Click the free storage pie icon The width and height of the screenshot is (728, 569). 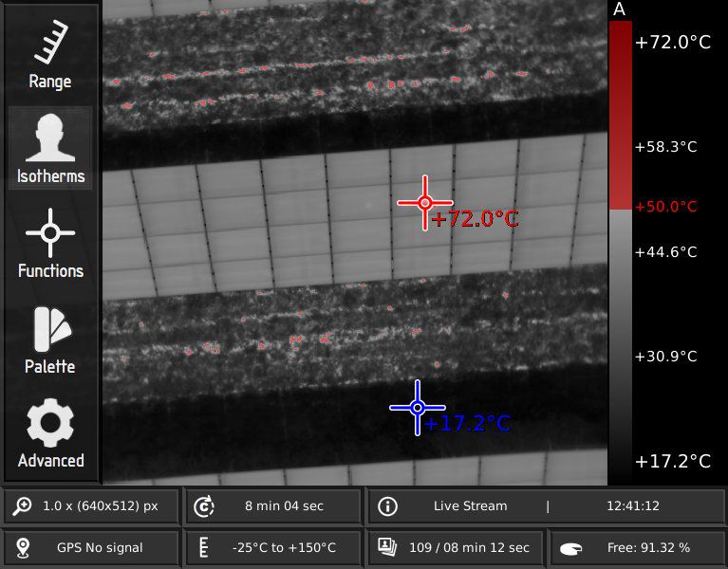570,549
